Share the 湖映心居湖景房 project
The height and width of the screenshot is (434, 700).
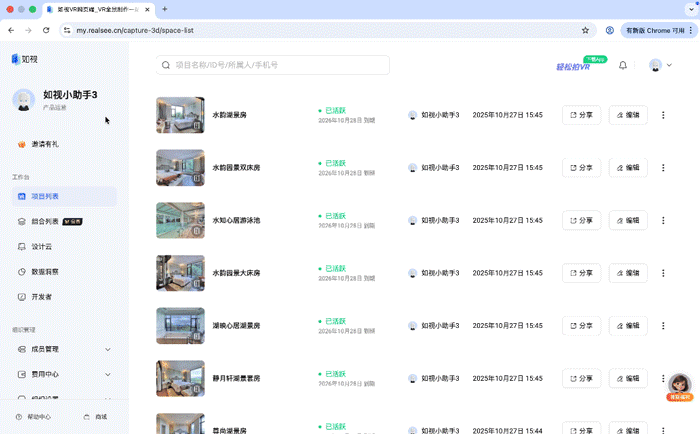pyautogui.click(x=581, y=326)
